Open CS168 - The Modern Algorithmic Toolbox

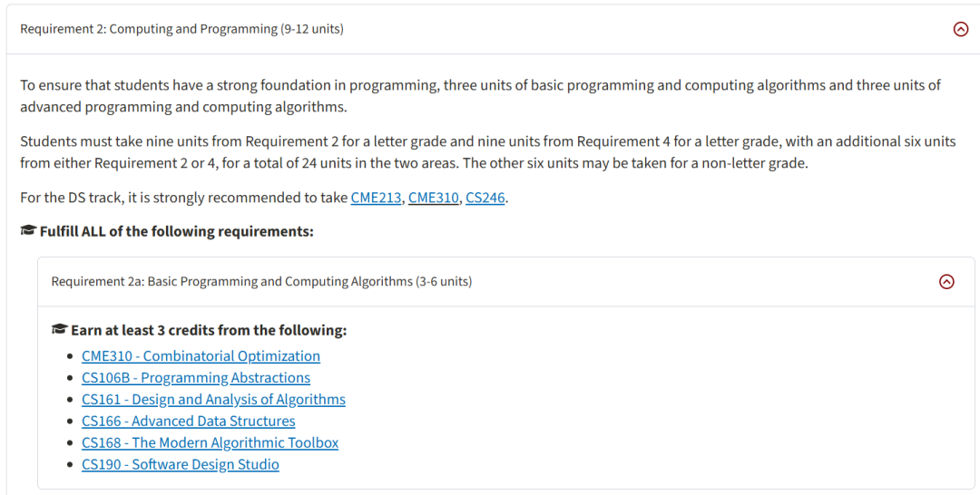[210, 442]
